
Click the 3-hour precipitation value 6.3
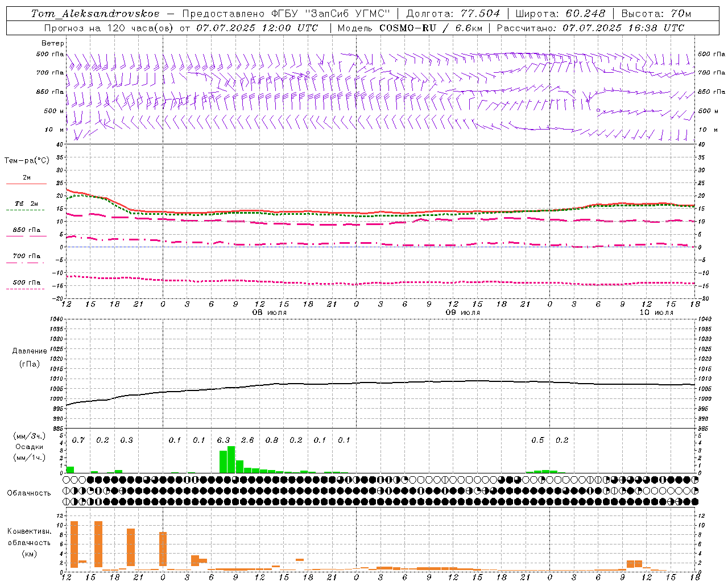(x=224, y=440)
